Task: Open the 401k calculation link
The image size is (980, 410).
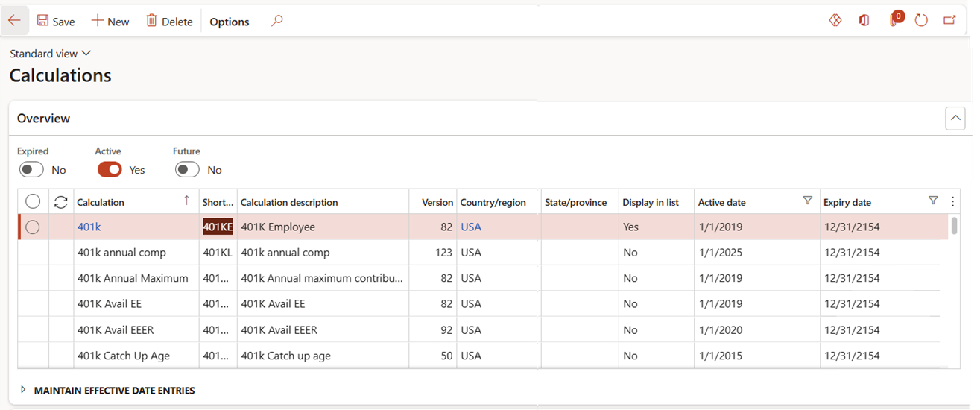Action: click(x=89, y=227)
